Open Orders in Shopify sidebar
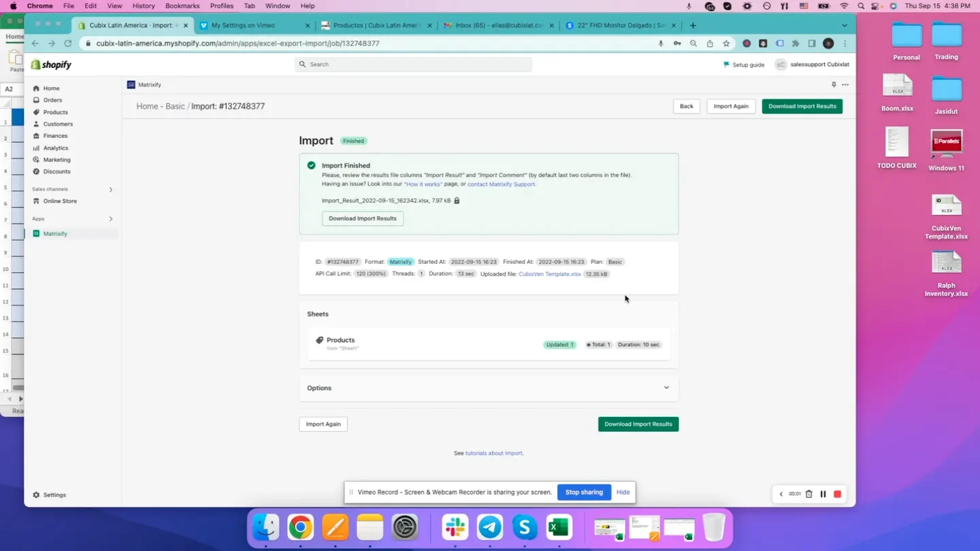Viewport: 980px width, 551px height. click(x=52, y=100)
